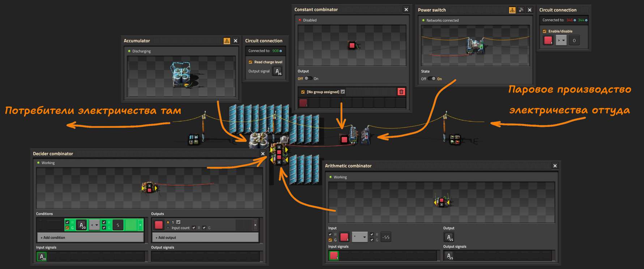The height and width of the screenshot is (269, 644).
Task: Toggle G wire checkbox beside Input count
Action: pos(204,228)
